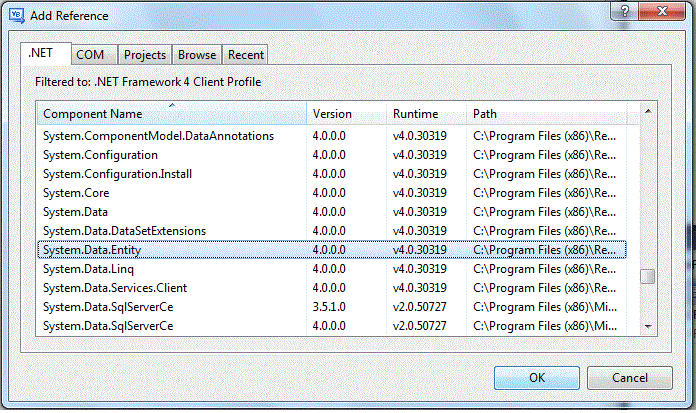Click runtime v4.0.30319 of System.Data.Linq
Image resolution: width=696 pixels, height=413 pixels.
tap(419, 269)
